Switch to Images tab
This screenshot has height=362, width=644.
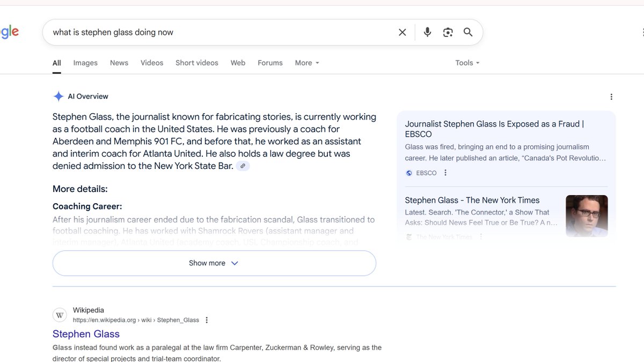[x=85, y=63]
